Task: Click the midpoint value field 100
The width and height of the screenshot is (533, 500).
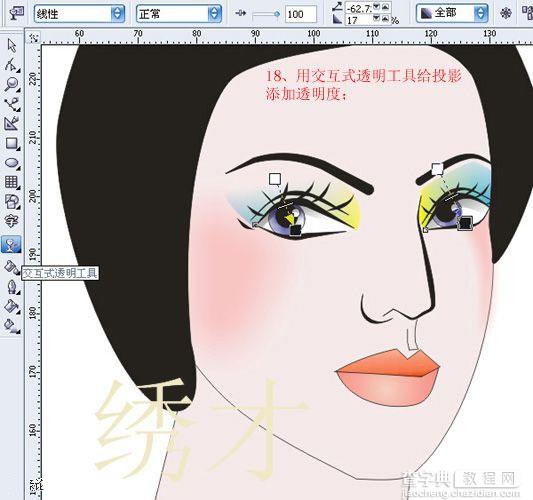Action: tap(300, 14)
